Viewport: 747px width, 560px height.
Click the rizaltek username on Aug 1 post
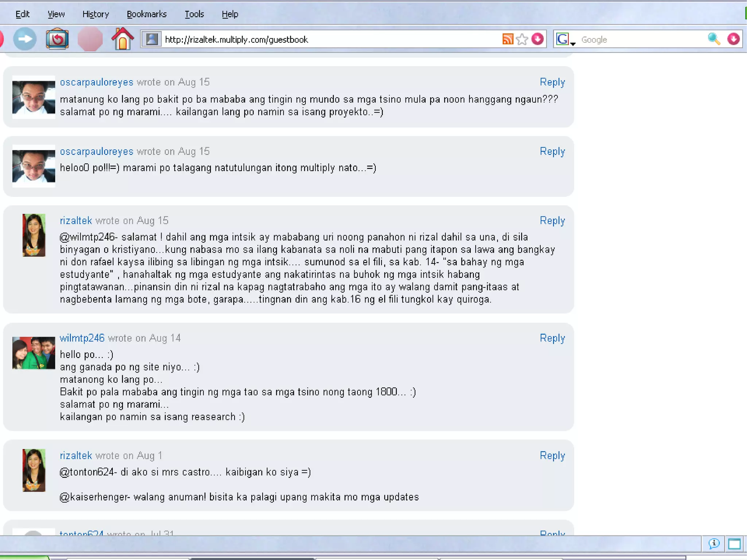coord(76,455)
